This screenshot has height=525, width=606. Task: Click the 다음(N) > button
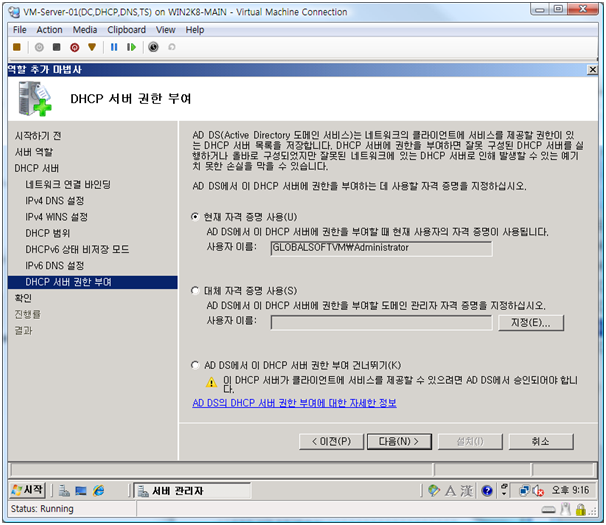pos(399,441)
